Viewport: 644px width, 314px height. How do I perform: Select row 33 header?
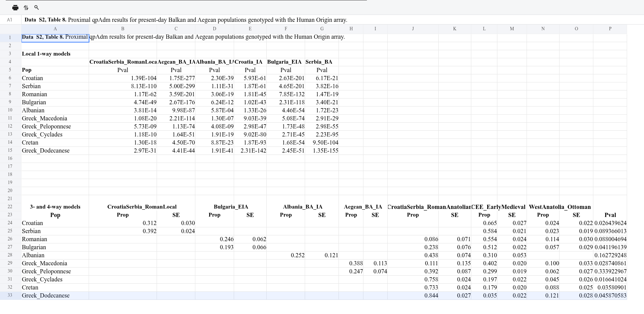10,295
